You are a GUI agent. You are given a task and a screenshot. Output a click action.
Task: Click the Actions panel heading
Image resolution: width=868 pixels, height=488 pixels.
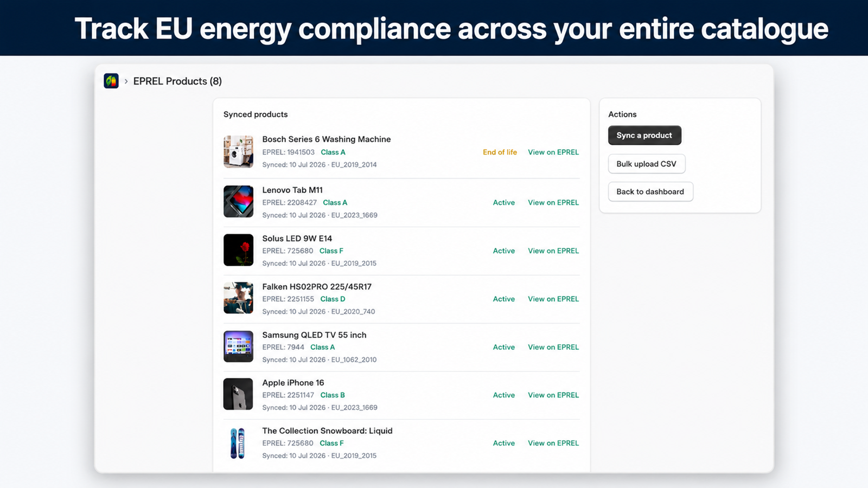[x=622, y=114]
